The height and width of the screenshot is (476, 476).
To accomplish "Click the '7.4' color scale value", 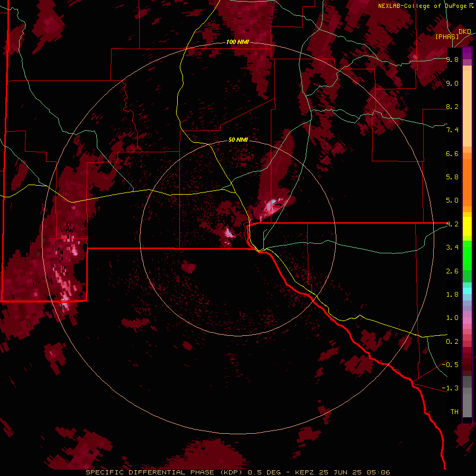I will pos(452,130).
